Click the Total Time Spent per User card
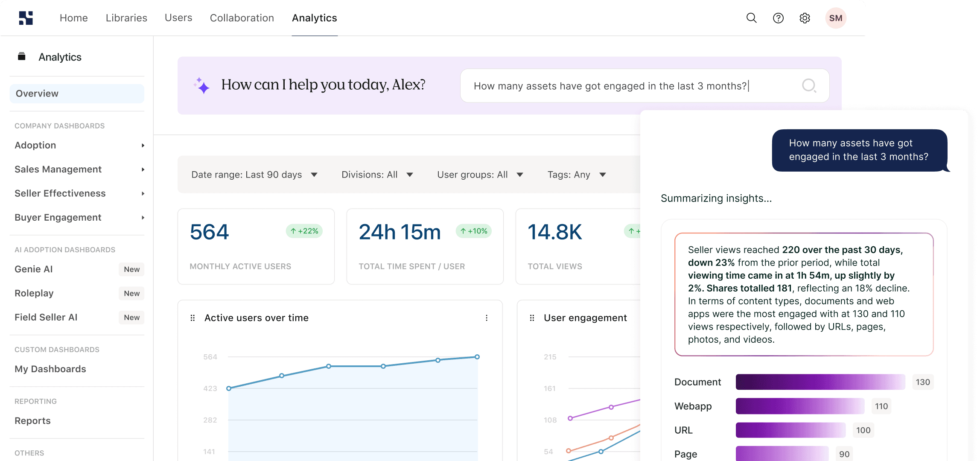The image size is (980, 461). coord(425,247)
